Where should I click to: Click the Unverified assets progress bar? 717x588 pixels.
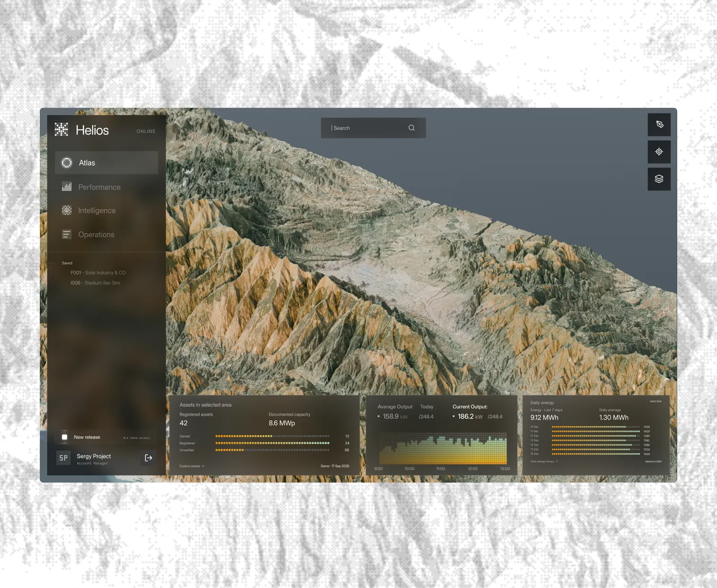pos(272,450)
